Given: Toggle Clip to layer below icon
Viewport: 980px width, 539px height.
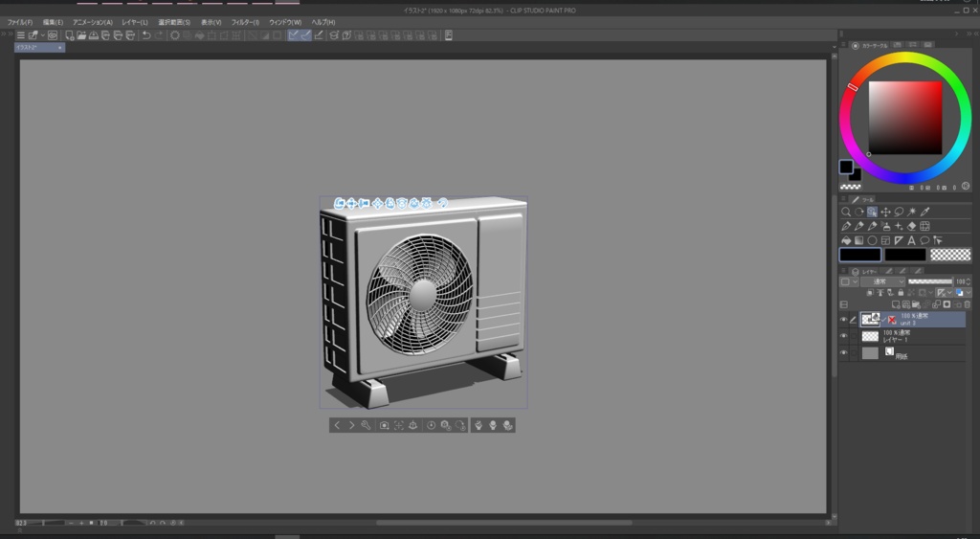Looking at the screenshot, I should point(869,293).
